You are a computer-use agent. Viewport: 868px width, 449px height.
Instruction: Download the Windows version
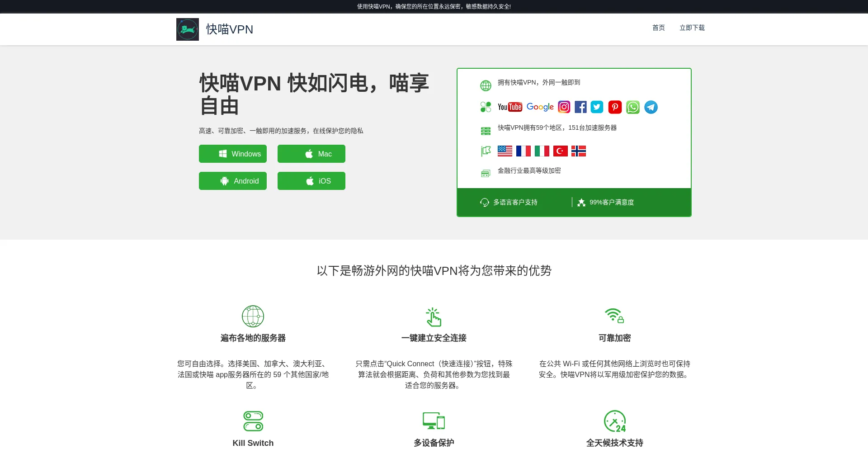click(233, 154)
